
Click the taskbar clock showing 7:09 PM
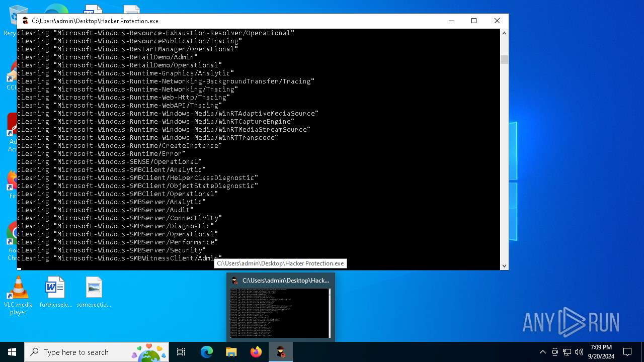601,352
